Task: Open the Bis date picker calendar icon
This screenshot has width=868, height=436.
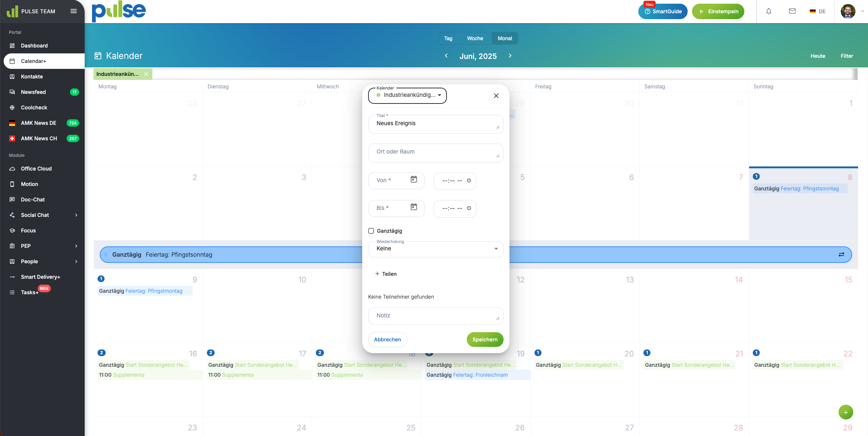Action: pyautogui.click(x=414, y=207)
